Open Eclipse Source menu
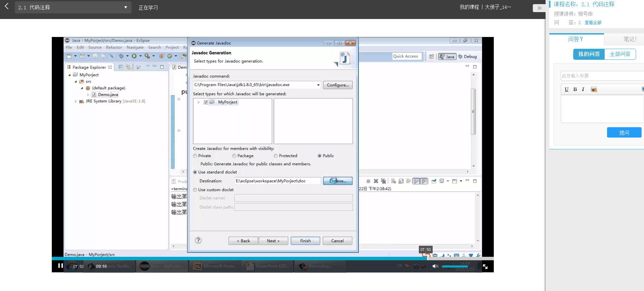Viewport: 644px width, 291px height. (95, 47)
